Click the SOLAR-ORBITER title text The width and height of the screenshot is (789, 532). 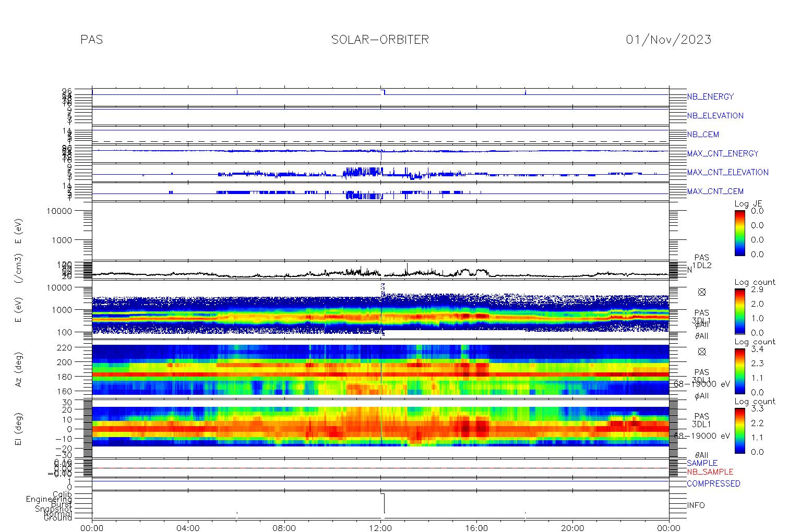tap(380, 40)
